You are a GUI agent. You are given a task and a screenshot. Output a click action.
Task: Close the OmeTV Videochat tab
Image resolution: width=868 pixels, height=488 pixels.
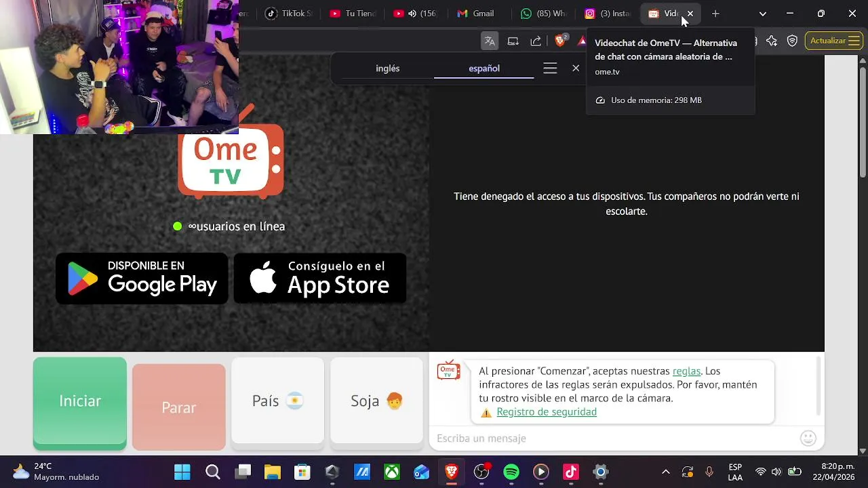[690, 14]
